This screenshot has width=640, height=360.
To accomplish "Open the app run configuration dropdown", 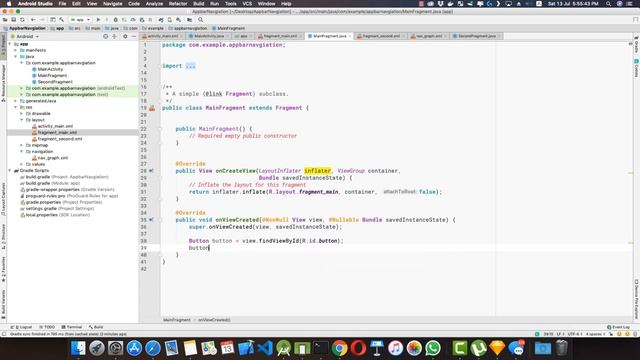I will point(80,20).
